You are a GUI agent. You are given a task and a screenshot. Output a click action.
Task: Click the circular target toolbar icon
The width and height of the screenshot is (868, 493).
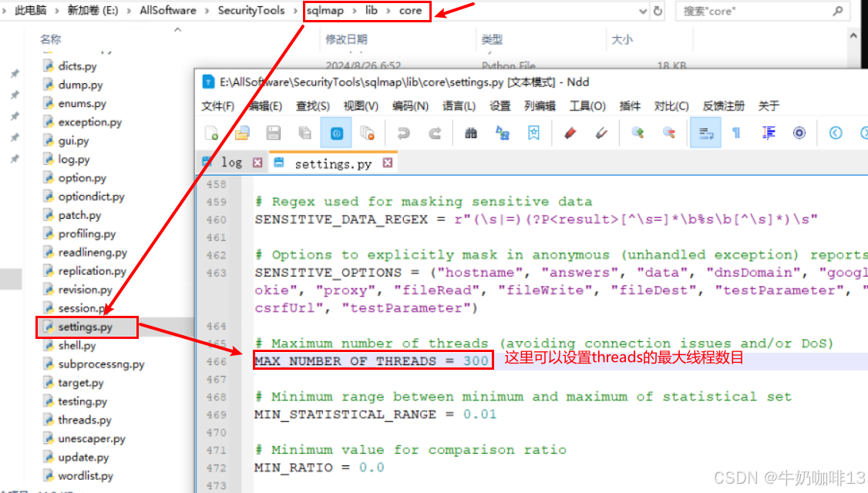pyautogui.click(x=799, y=133)
